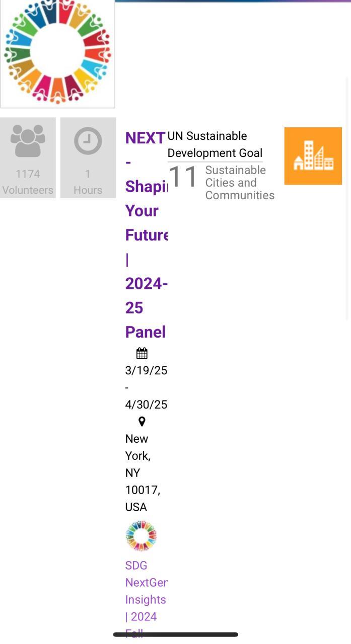Viewport: 351px width, 644px height.
Task: Click the location pin icon
Action: click(x=142, y=422)
